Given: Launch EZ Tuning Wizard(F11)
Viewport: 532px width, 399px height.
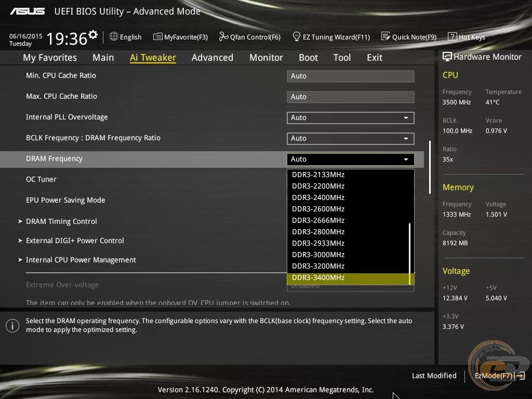Looking at the screenshot, I should pos(331,37).
